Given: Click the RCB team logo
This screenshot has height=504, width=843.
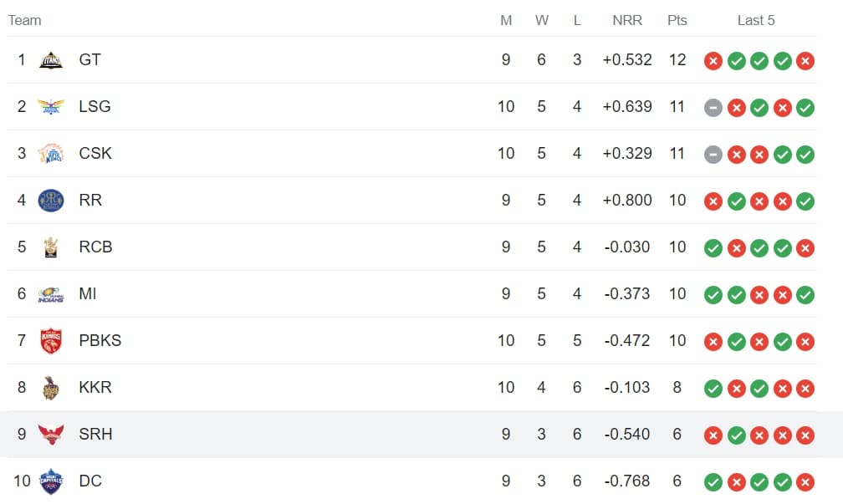Looking at the screenshot, I should click(51, 247).
